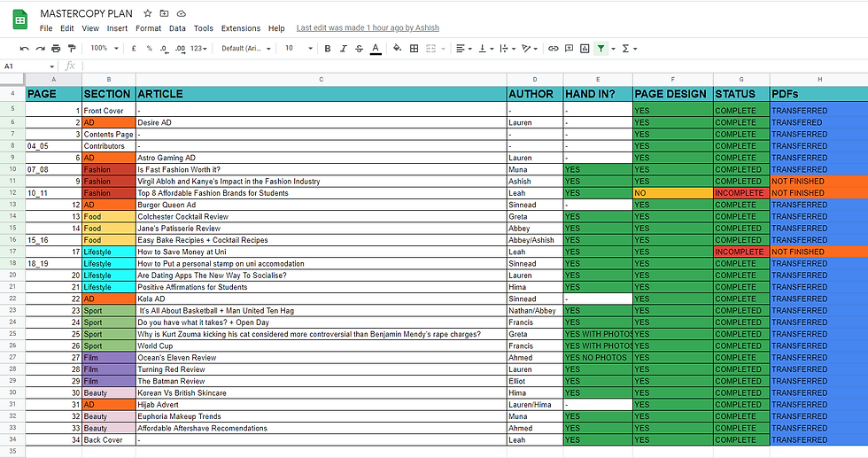Click the name box showing A1
Screen dimensions: 868x458
tap(28, 66)
